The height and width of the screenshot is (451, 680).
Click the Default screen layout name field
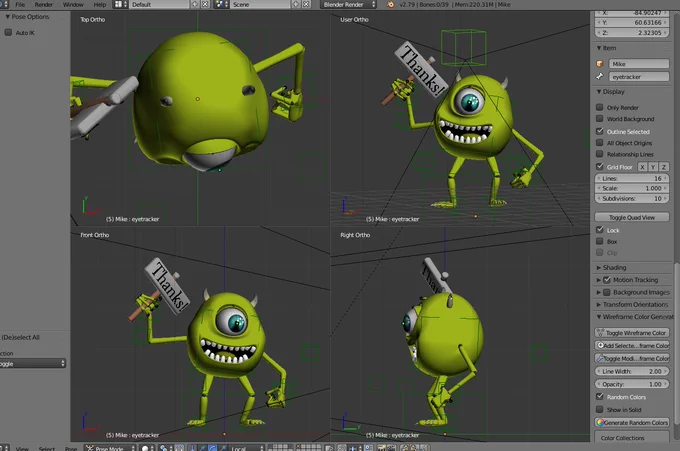159,4
